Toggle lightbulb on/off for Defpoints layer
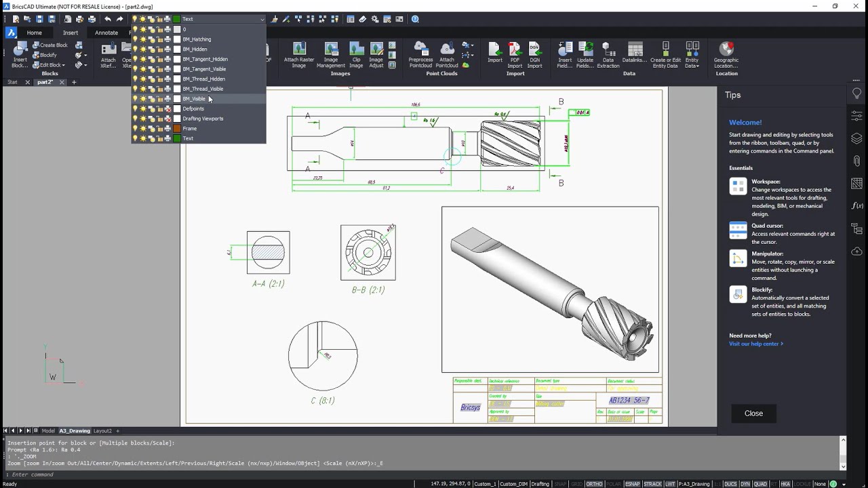Image resolution: width=868 pixels, height=488 pixels. 135,108
